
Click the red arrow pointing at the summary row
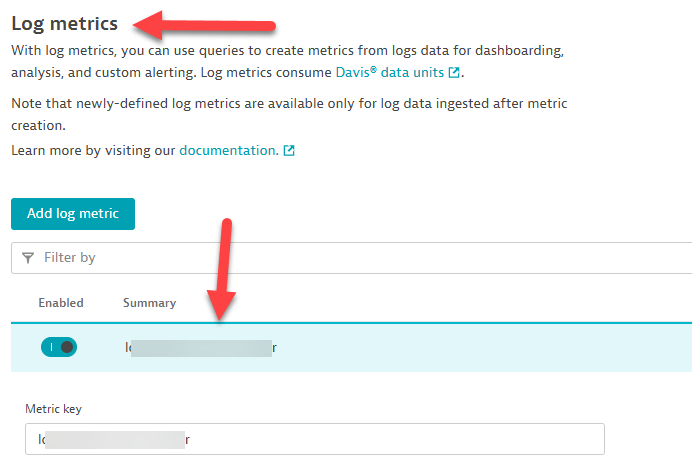(x=227, y=270)
